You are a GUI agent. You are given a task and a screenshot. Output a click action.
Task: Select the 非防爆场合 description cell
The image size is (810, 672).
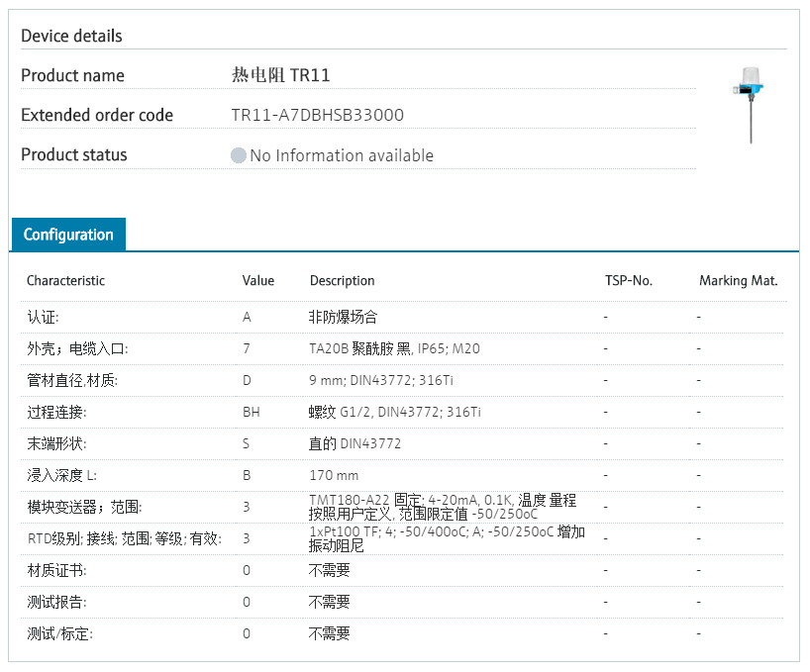[343, 317]
